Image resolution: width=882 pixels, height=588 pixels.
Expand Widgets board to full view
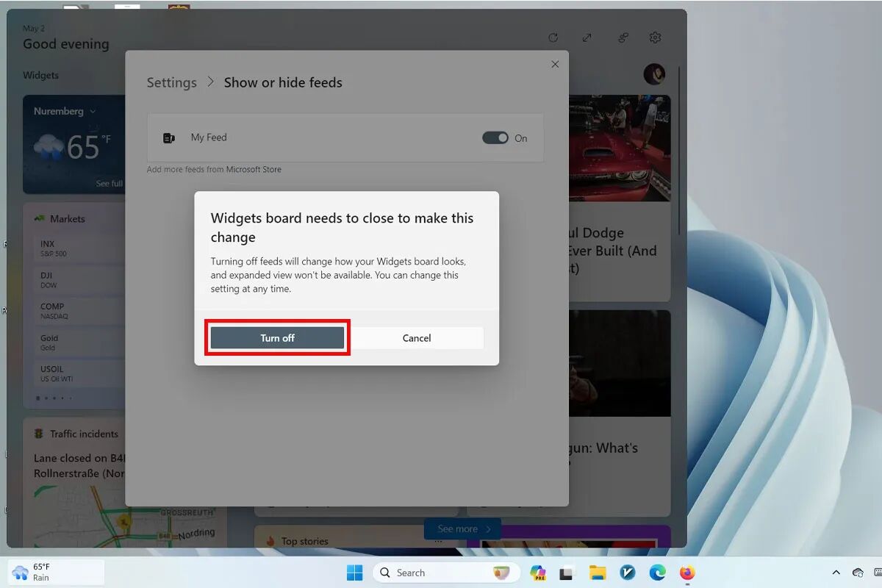587,37
